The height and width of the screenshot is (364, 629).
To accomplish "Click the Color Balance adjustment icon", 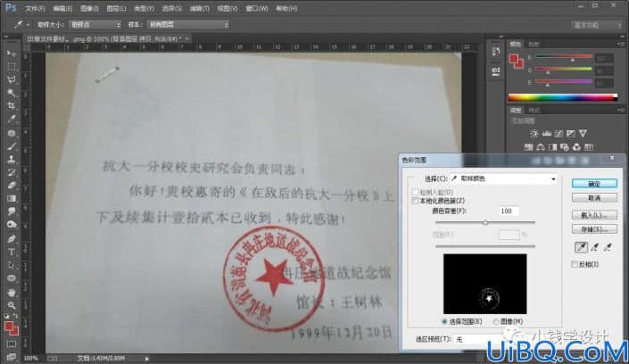I will click(x=541, y=147).
